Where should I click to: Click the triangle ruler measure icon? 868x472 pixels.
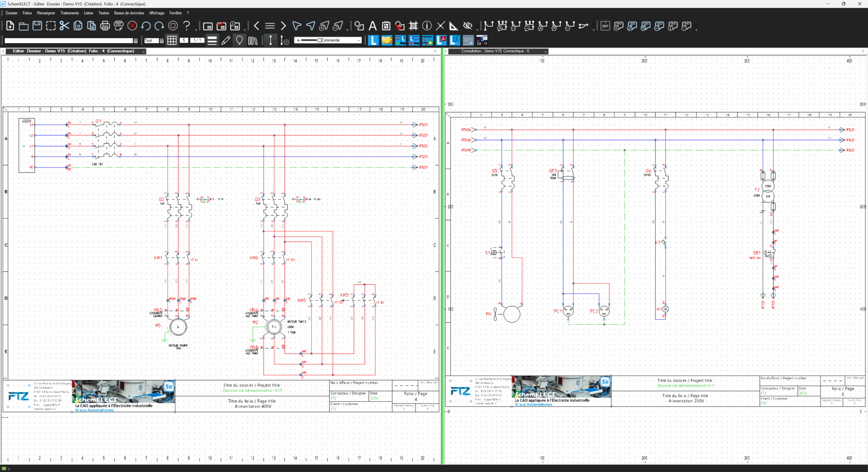[x=454, y=26]
